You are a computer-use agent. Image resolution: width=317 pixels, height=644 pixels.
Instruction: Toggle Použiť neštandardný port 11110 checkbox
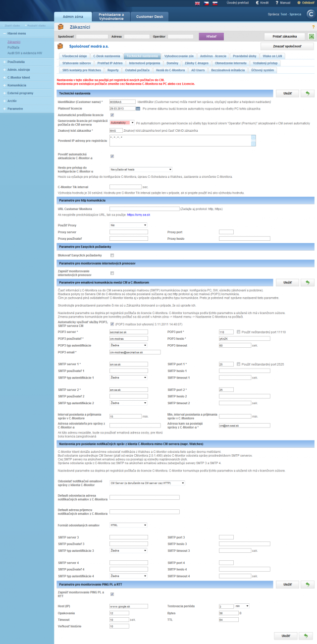pos(239,331)
